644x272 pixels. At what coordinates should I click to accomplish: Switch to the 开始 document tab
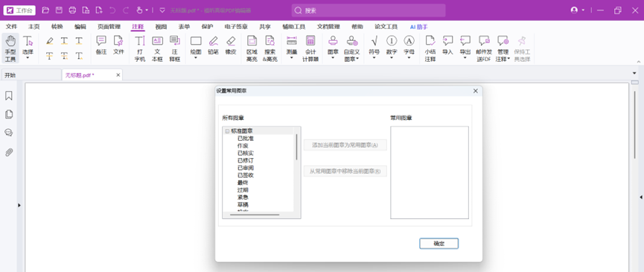pyautogui.click(x=31, y=75)
